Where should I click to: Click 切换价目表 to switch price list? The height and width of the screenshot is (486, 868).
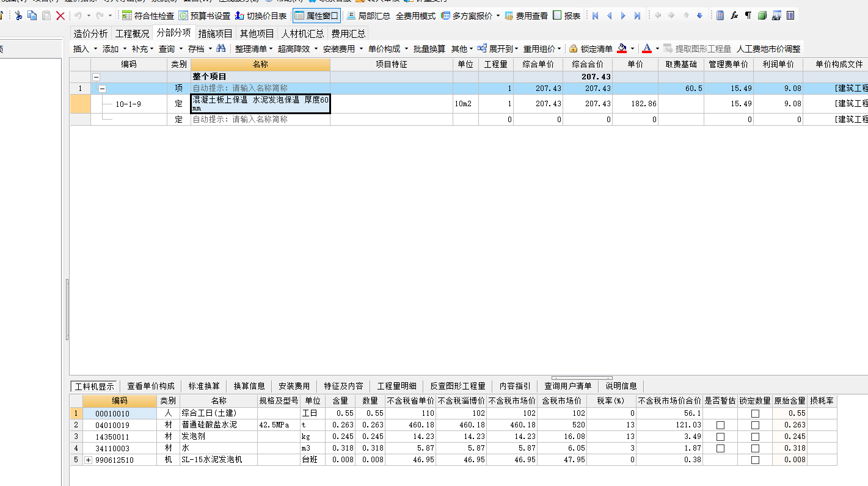(x=261, y=16)
